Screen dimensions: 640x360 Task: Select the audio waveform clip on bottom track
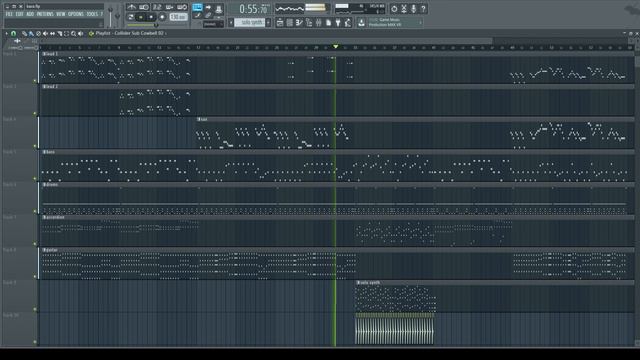[x=394, y=329]
